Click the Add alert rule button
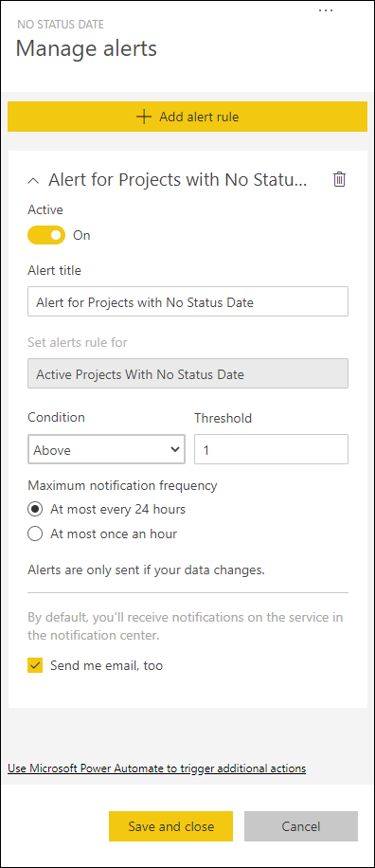The image size is (375, 868). (187, 117)
